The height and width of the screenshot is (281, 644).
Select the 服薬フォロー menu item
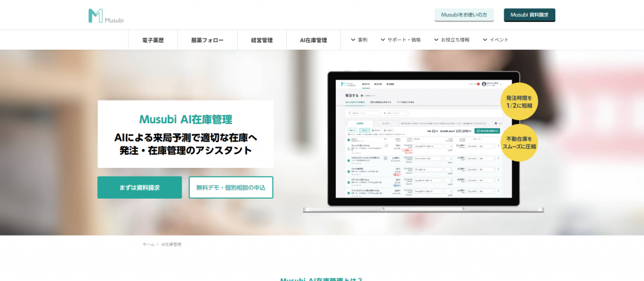coord(208,40)
